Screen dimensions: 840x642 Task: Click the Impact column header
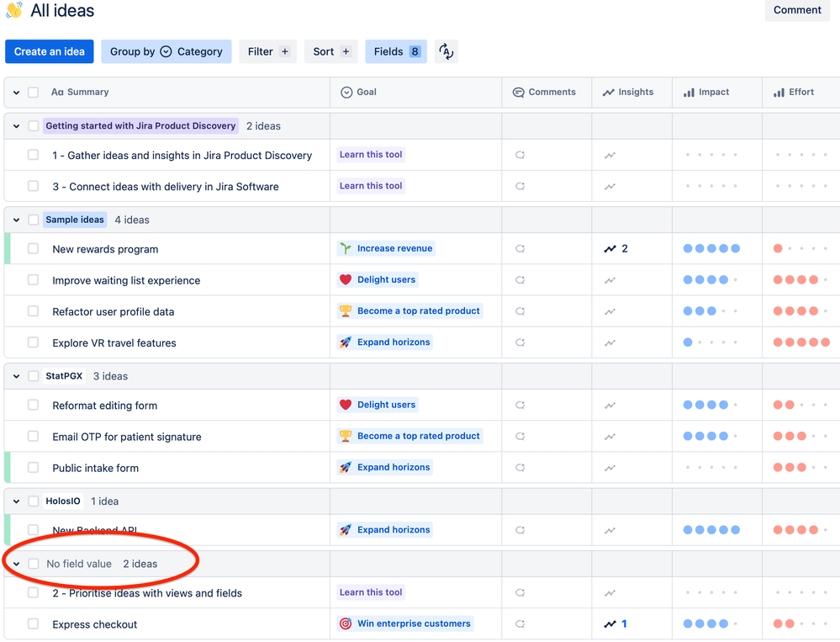[706, 93]
